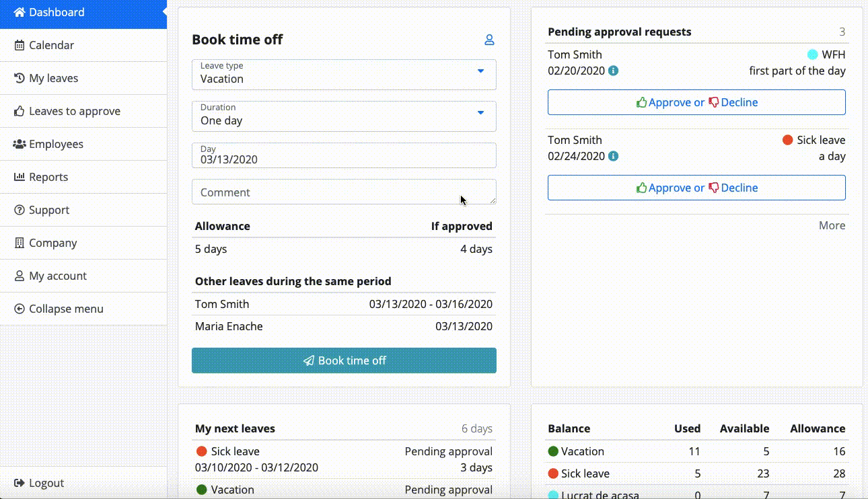
Task: Open the Company menu item
Action: click(83, 243)
